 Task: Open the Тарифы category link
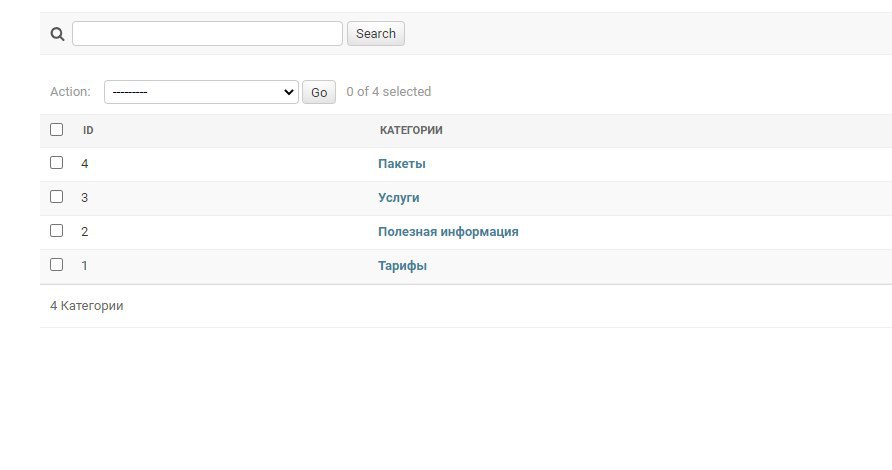click(402, 266)
